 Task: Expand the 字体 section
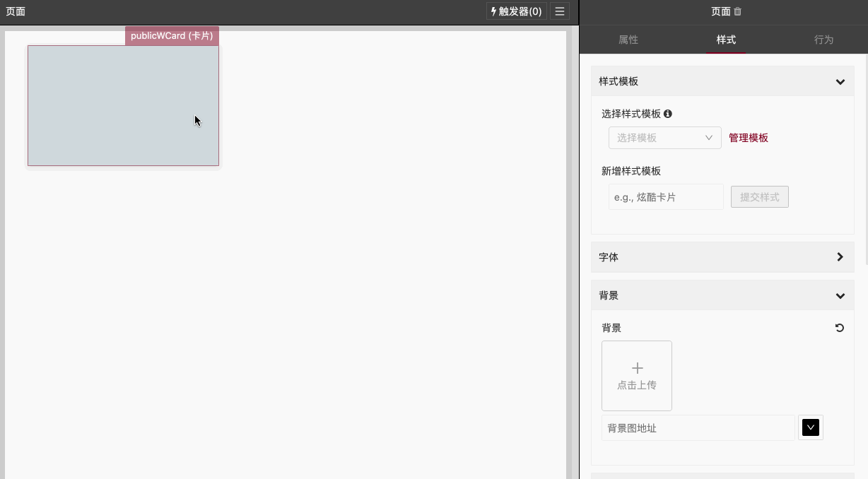click(x=722, y=257)
